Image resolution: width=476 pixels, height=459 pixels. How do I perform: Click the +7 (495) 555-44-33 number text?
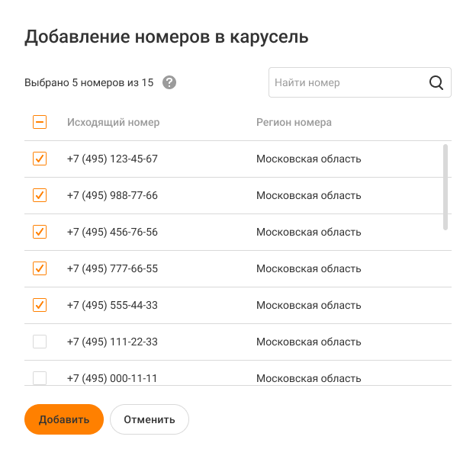[x=112, y=305]
